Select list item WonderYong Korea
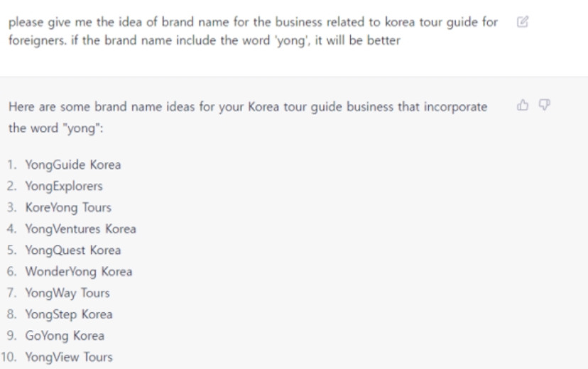 click(x=79, y=272)
